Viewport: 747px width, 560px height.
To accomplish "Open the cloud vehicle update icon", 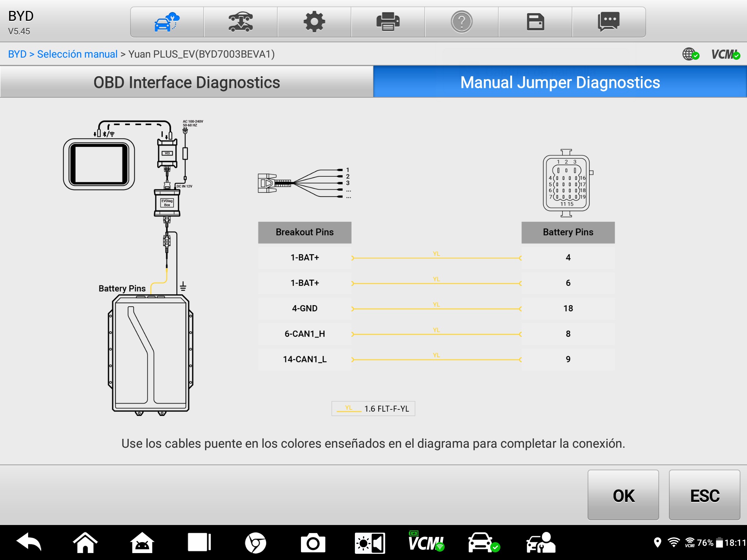I will click(167, 22).
